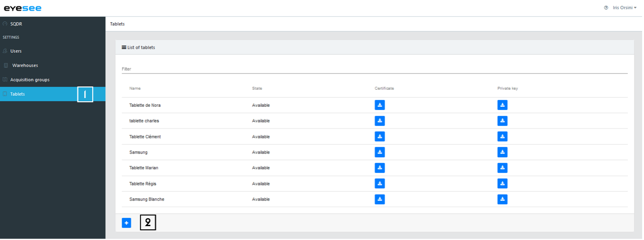Download certificate for Tablette Marian
644x240 pixels.
(x=379, y=168)
